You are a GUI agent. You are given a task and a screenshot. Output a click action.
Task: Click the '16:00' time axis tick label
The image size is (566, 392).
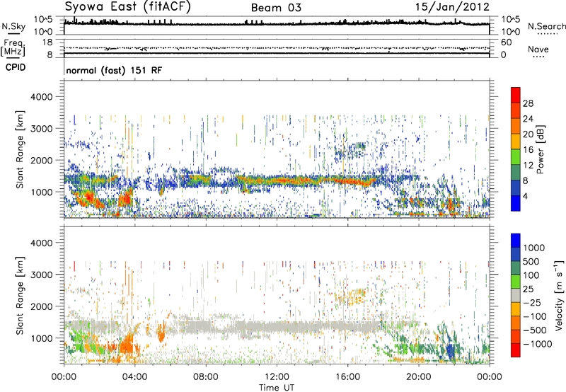(x=347, y=377)
